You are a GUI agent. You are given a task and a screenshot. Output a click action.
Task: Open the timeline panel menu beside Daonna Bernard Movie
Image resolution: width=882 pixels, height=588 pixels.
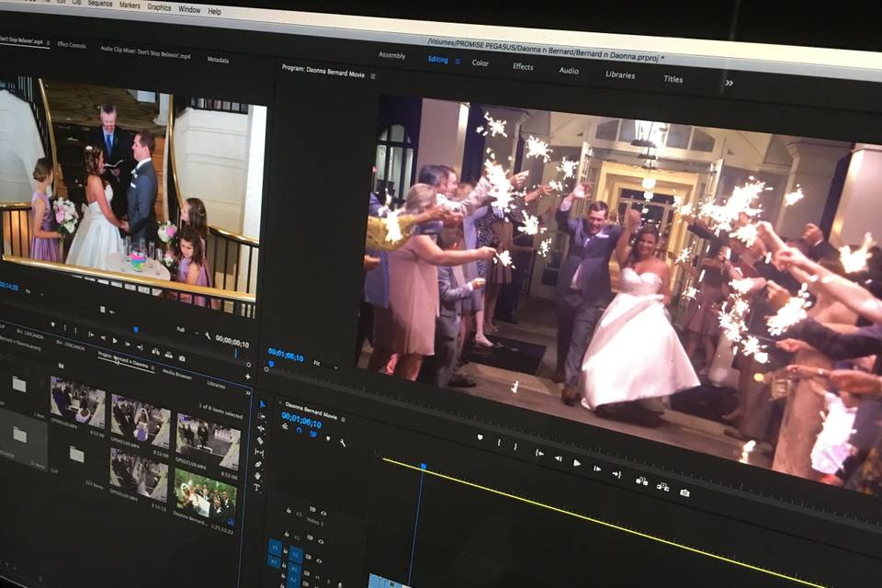[x=343, y=419]
